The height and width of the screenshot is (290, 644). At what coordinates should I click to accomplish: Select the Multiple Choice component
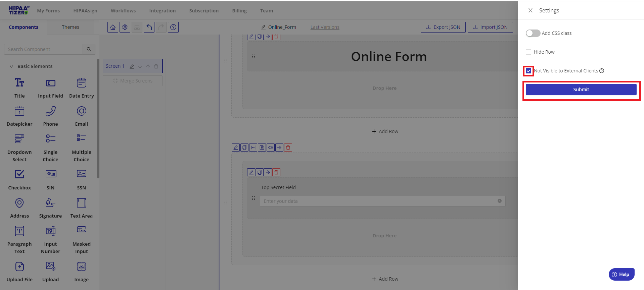pyautogui.click(x=82, y=148)
